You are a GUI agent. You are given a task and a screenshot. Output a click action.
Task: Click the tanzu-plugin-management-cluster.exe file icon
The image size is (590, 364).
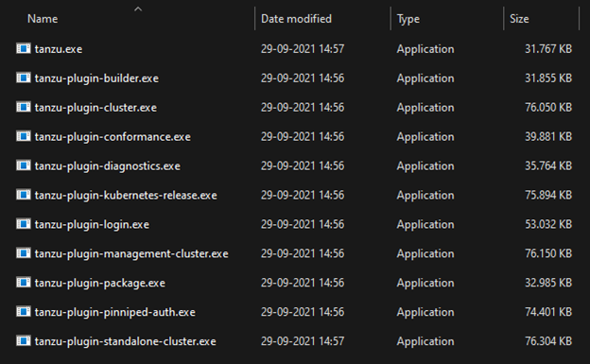[x=24, y=253]
